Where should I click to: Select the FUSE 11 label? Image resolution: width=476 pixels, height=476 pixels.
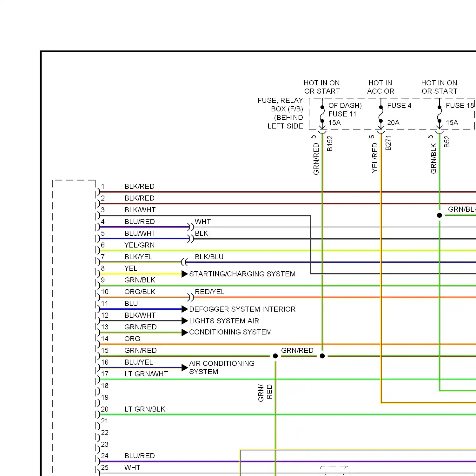tap(342, 114)
